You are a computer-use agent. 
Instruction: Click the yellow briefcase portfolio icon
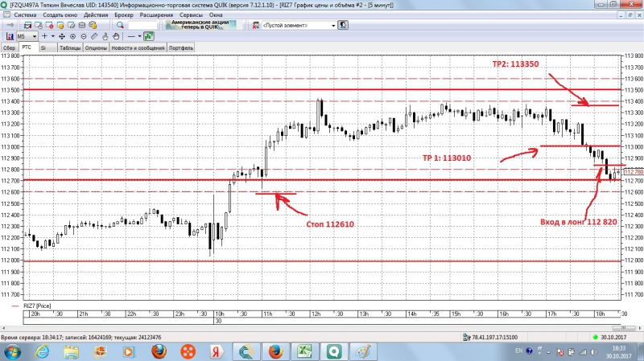pyautogui.click(x=93, y=26)
